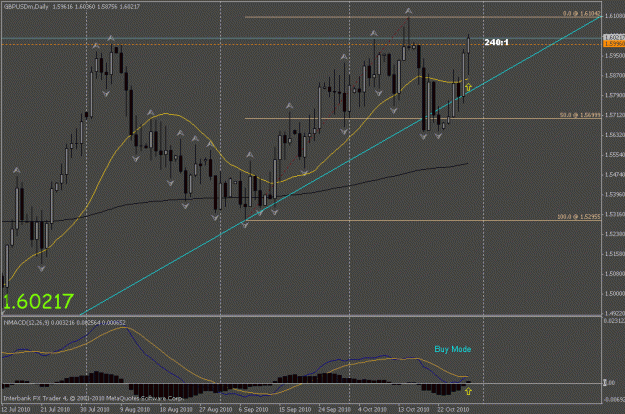Click the 1.5238 price axis label
625x414 pixels.
coord(615,234)
